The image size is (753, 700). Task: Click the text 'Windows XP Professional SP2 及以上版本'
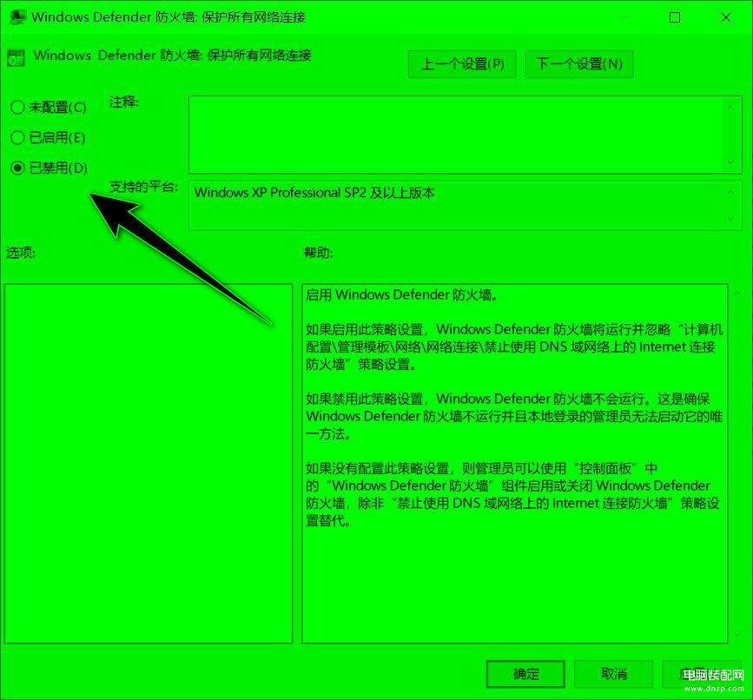(314, 193)
